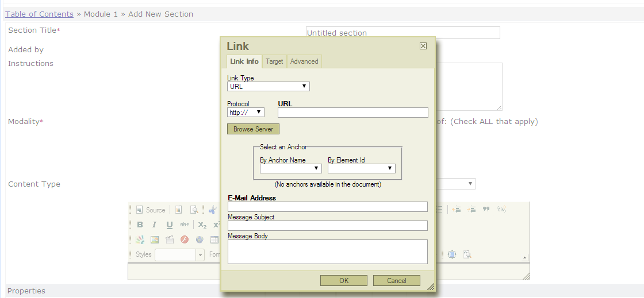Apply bold formatting in the editor toolbar

point(140,225)
